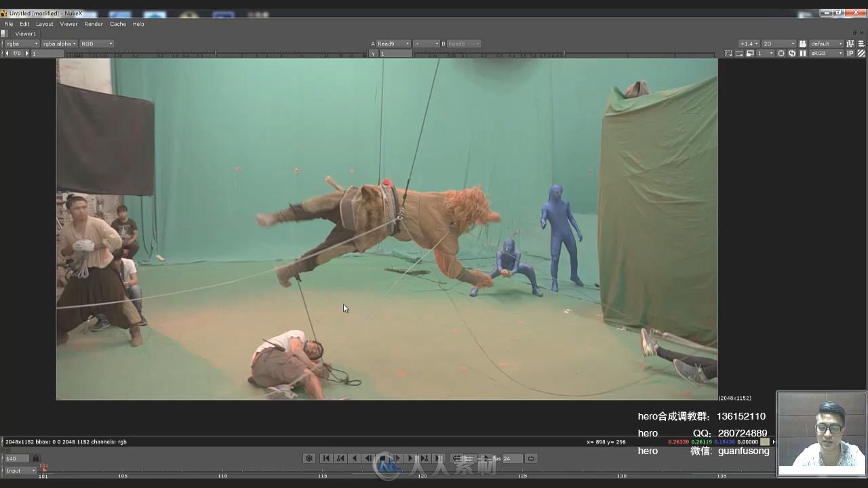Toggle proxy mode icon
This screenshot has width=868, height=488.
(750, 53)
